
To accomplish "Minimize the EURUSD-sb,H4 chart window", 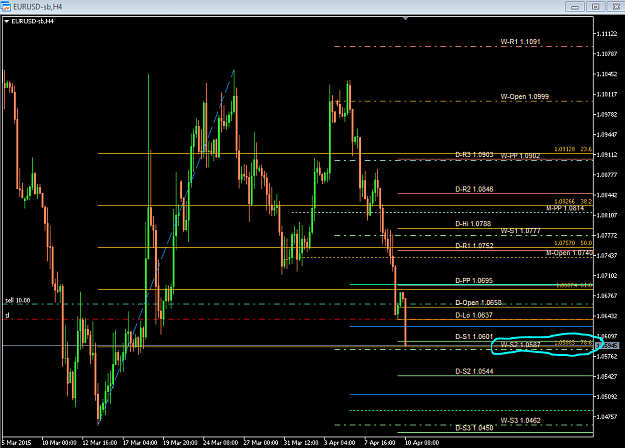I will click(575, 7).
